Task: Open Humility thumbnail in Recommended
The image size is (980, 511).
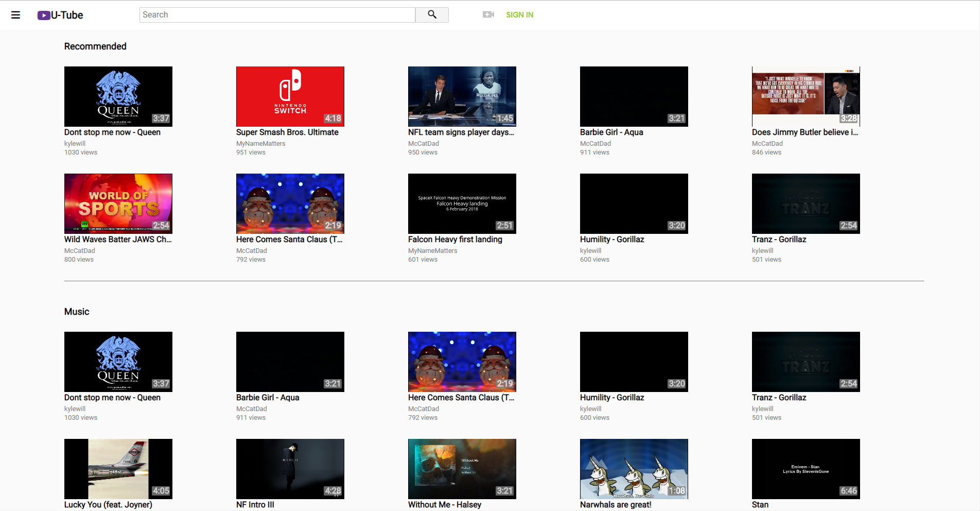Action: [x=634, y=203]
